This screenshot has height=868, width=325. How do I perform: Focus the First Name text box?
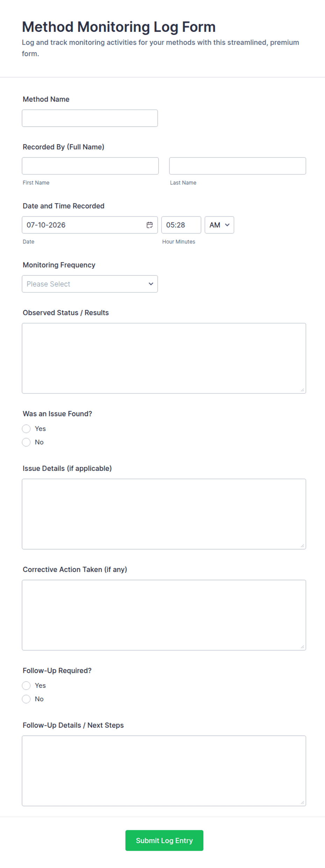[90, 166]
